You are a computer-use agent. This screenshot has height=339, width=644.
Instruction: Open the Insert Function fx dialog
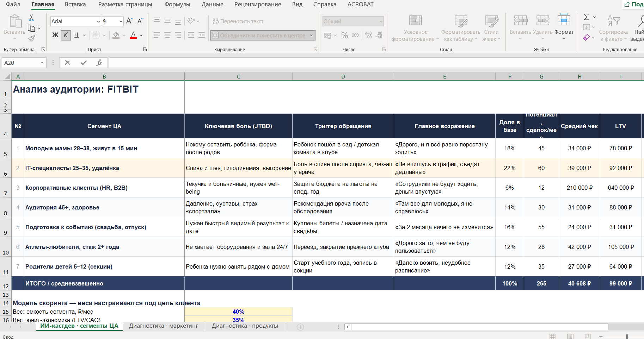pos(99,63)
